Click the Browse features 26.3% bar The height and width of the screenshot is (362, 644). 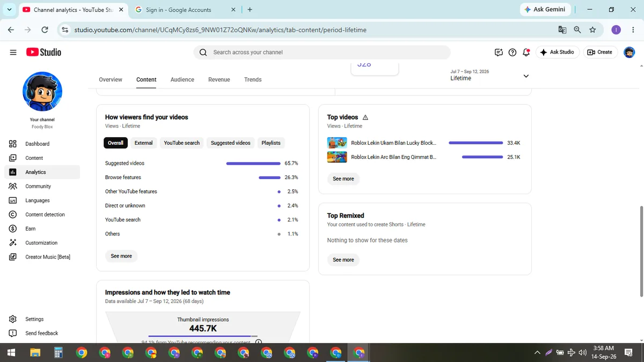269,178
